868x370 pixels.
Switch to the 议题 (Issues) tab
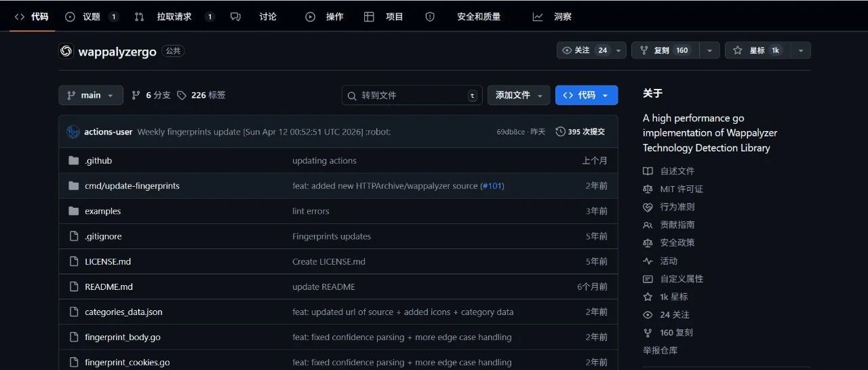(x=92, y=16)
